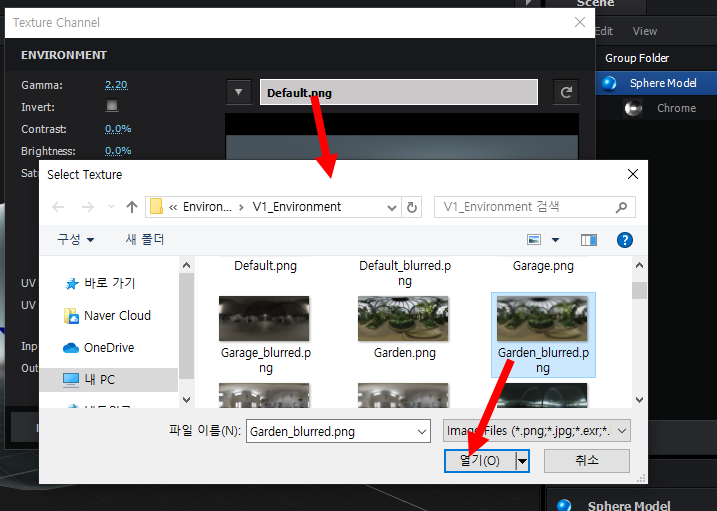The width and height of the screenshot is (717, 511).
Task: Open the 구성 menu
Action: coord(75,239)
